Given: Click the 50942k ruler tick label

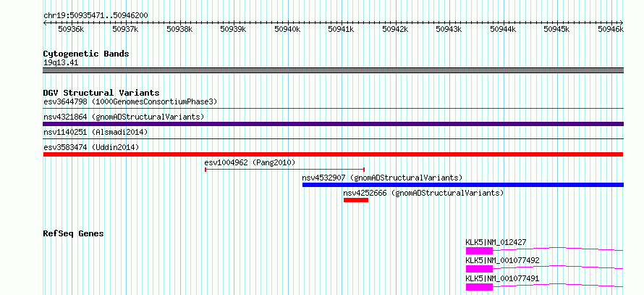Looking at the screenshot, I should click(396, 29).
